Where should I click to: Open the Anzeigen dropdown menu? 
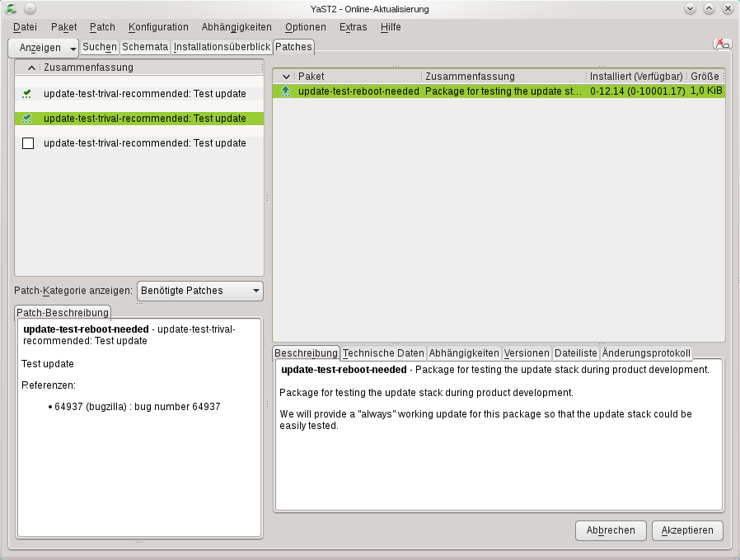(42, 48)
